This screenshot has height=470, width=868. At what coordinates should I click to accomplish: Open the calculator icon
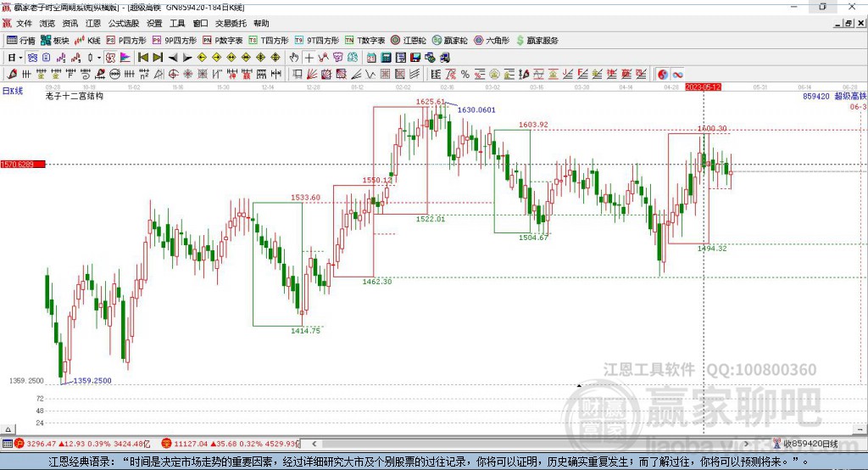pos(386,58)
